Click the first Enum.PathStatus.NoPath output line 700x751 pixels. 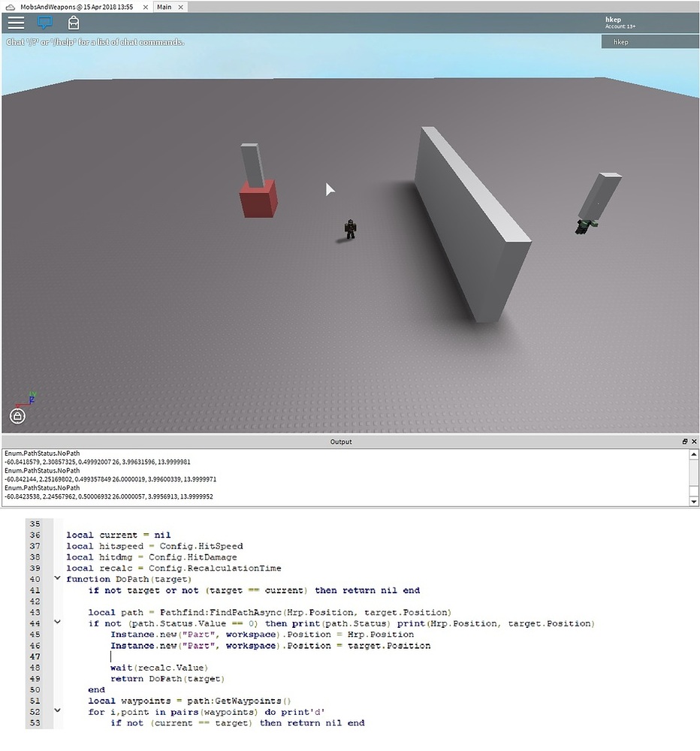click(42, 453)
